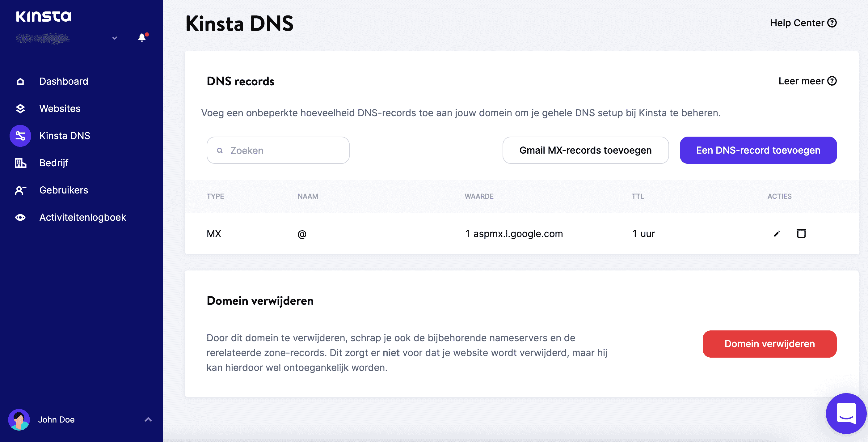Click the Een DNS-record toevoegen button
868x442 pixels.
(x=758, y=150)
